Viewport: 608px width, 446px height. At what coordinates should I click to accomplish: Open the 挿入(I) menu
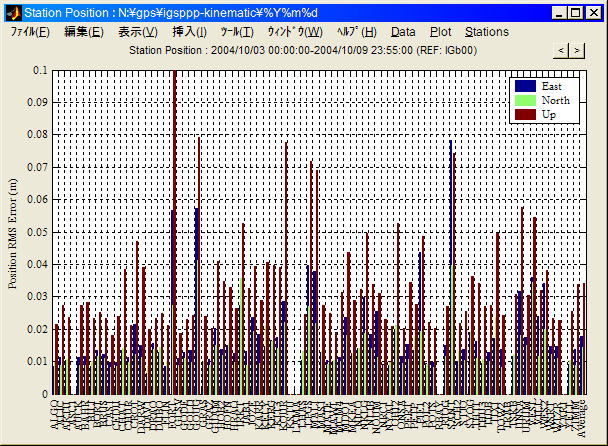pyautogui.click(x=190, y=32)
